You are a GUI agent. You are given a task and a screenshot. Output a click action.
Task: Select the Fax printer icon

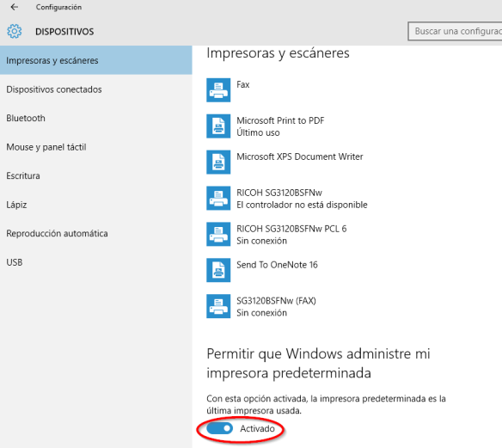[218, 90]
